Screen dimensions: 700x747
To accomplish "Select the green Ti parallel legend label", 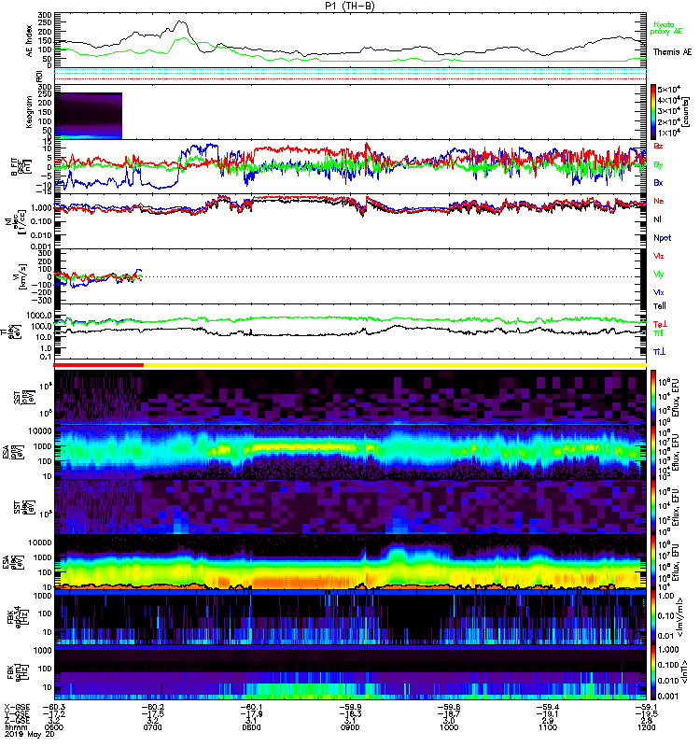I will tap(658, 333).
